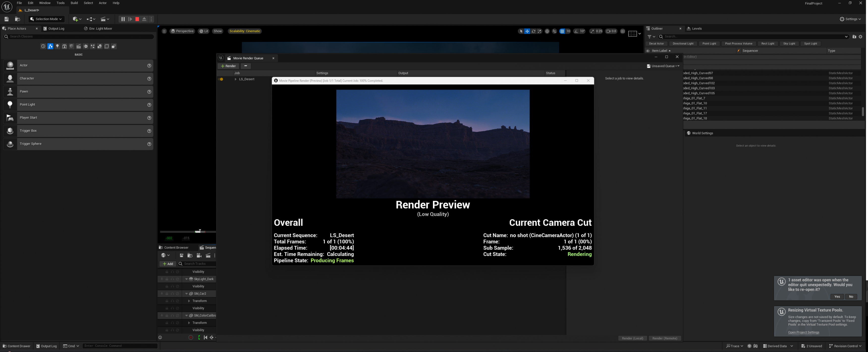Open the camera speed 0.8 setting
Screen dimensions: 868x352
[x=611, y=31]
